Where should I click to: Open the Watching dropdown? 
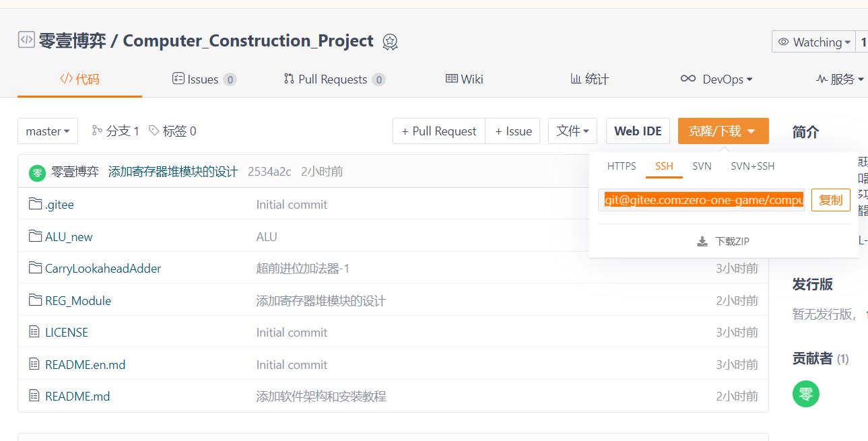[813, 42]
